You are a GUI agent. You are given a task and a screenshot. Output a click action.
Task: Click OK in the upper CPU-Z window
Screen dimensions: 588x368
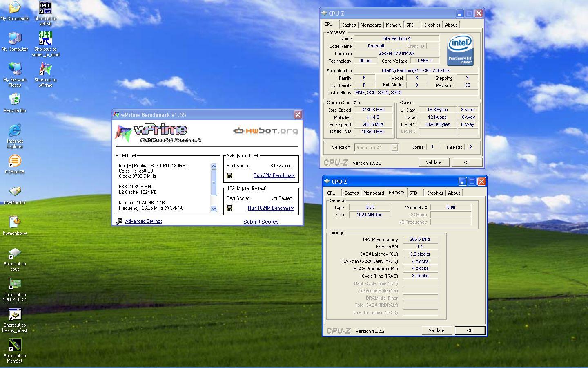467,162
